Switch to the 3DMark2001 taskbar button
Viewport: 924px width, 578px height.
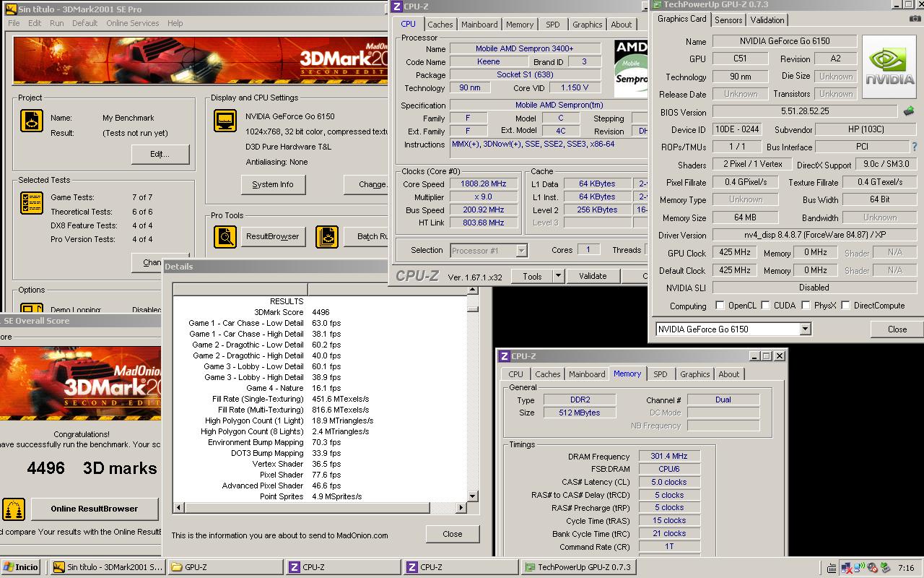click(x=107, y=567)
